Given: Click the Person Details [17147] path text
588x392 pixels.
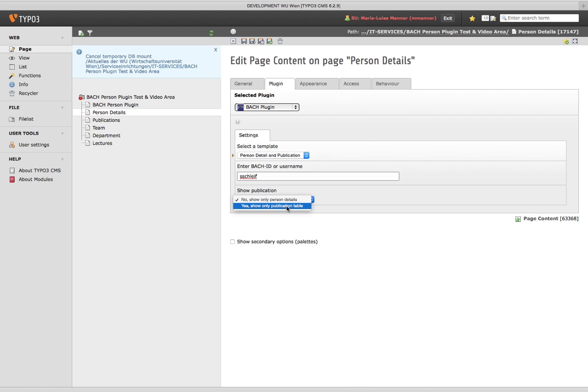Looking at the screenshot, I should pos(548,32).
